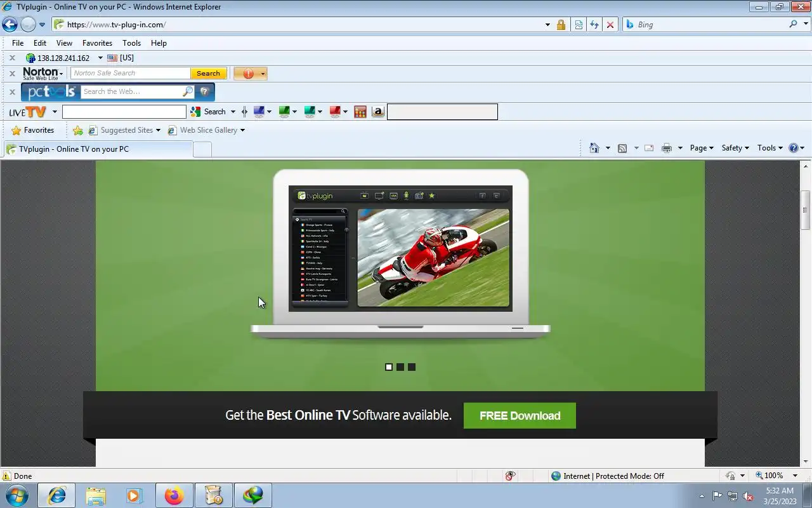Image resolution: width=812 pixels, height=508 pixels.
Task: Click the LiveTV toolbar logo
Action: [x=27, y=112]
